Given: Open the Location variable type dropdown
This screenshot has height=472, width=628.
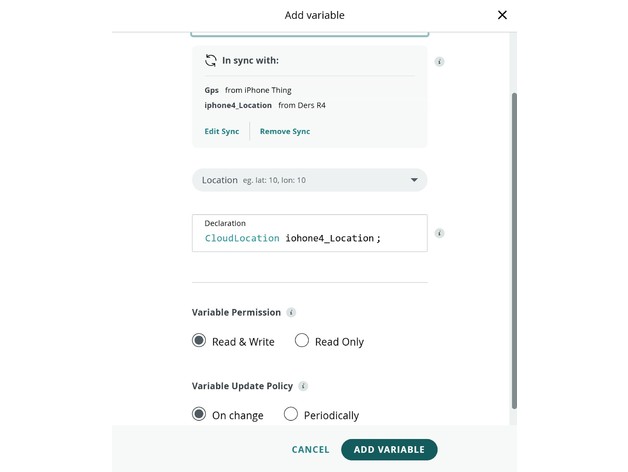Looking at the screenshot, I should [x=309, y=180].
